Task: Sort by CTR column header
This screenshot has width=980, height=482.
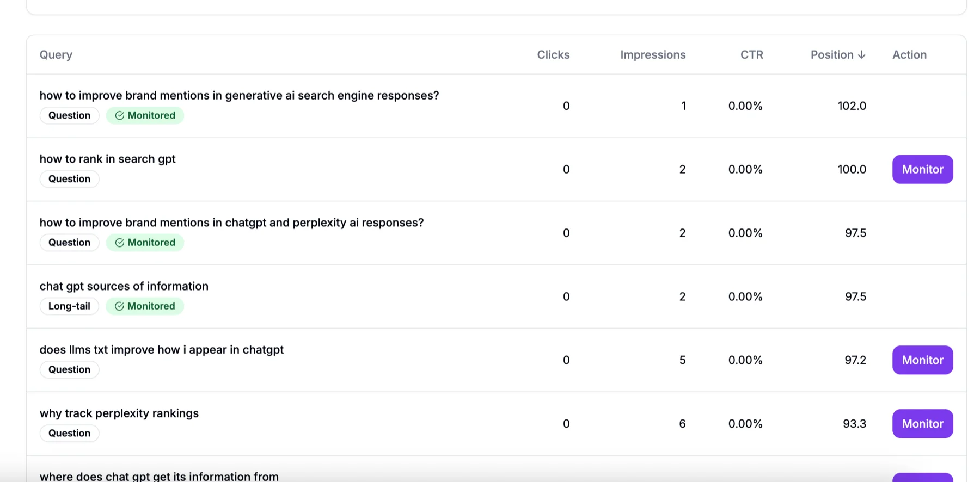Action: coord(751,55)
